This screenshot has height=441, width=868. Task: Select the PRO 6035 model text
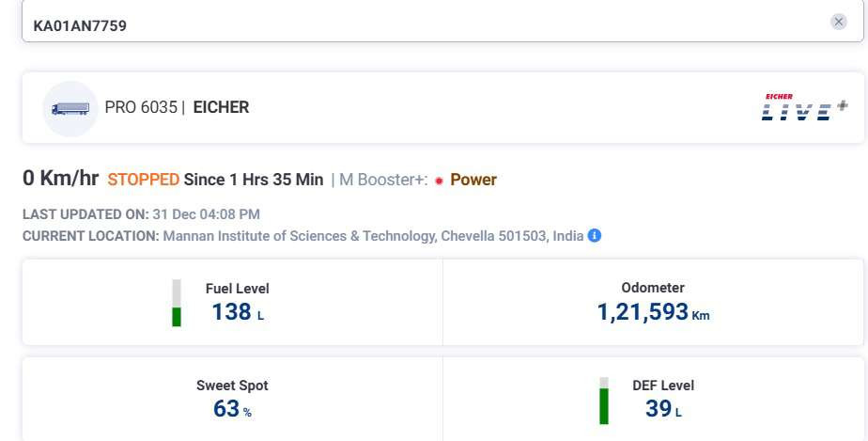click(x=141, y=107)
